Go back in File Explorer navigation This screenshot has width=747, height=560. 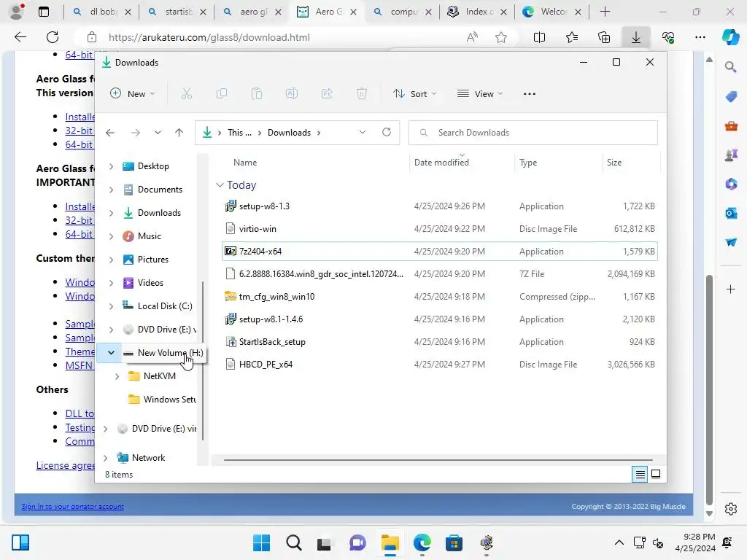click(110, 133)
